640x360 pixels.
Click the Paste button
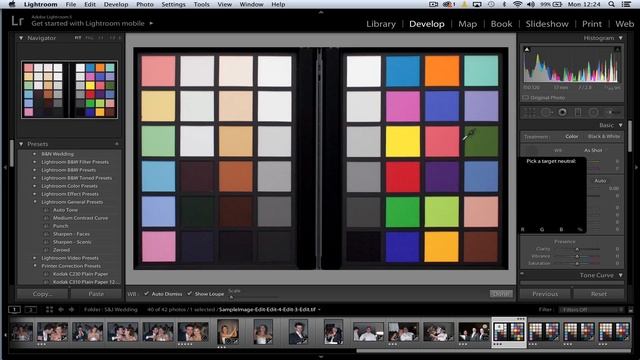point(96,293)
